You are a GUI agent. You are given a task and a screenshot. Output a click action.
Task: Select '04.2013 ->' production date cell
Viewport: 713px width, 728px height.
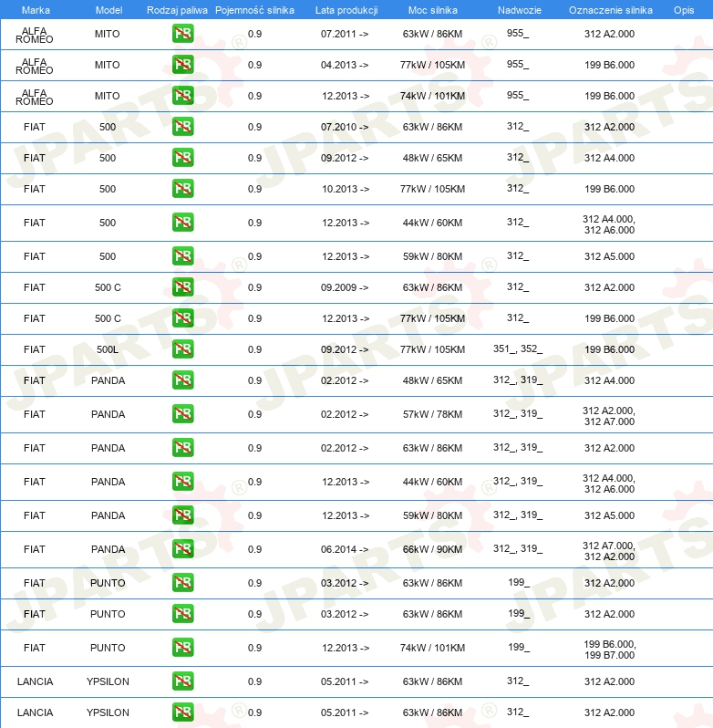pyautogui.click(x=345, y=65)
